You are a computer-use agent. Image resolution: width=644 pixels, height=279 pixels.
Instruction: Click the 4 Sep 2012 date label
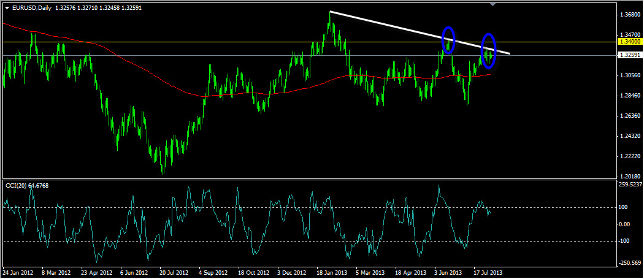point(213,272)
